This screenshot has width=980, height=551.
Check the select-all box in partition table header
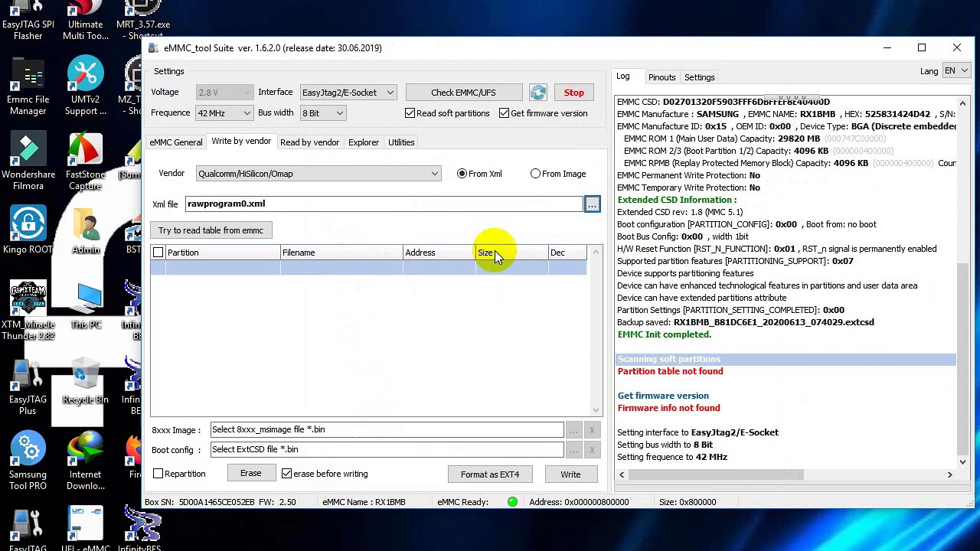tap(158, 253)
